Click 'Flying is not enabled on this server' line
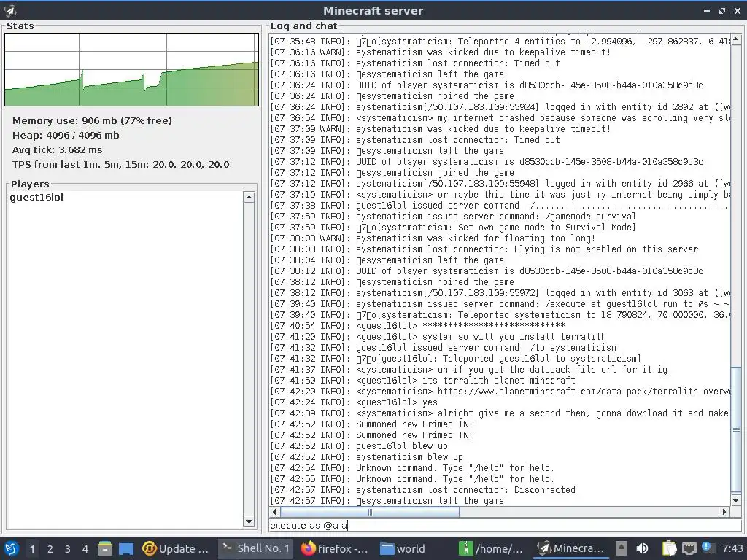 coord(484,249)
